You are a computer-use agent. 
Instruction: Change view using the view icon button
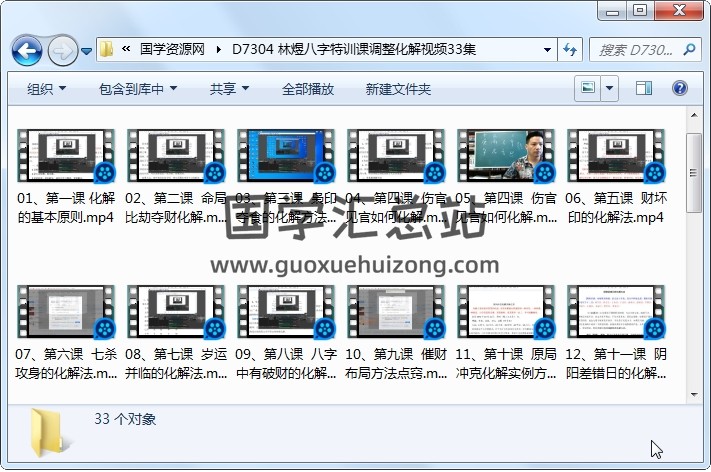click(x=588, y=88)
